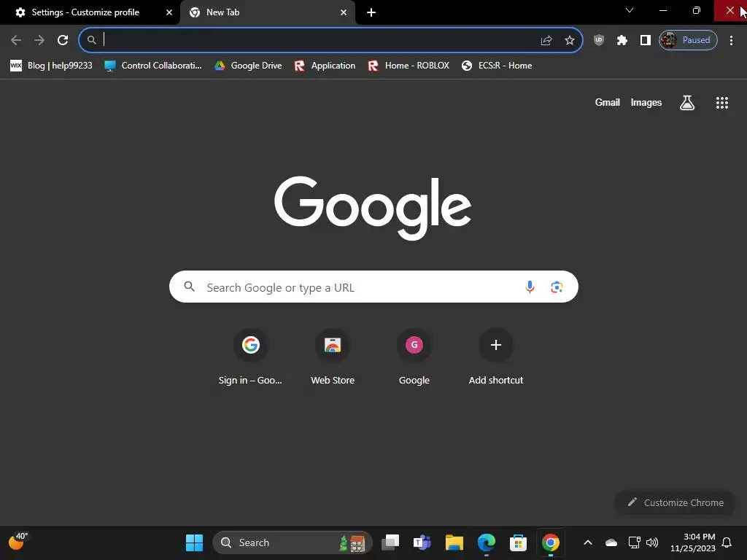Open Task View from the taskbar
747x560 pixels.
tap(390, 542)
